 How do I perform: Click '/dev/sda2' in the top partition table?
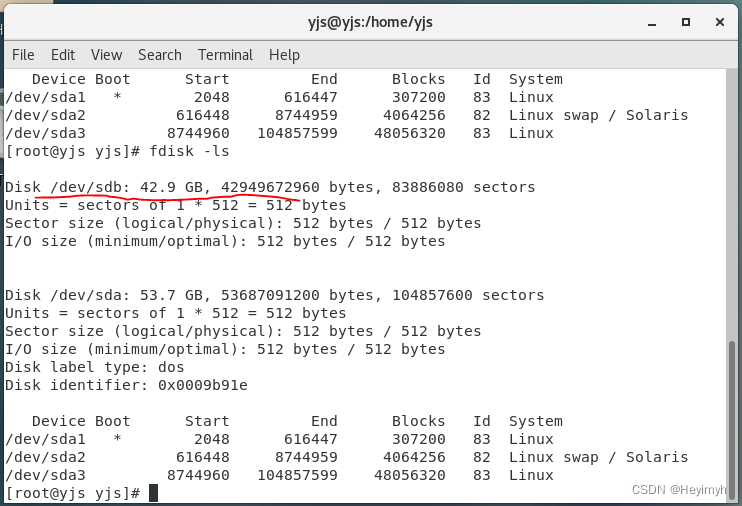pos(45,115)
